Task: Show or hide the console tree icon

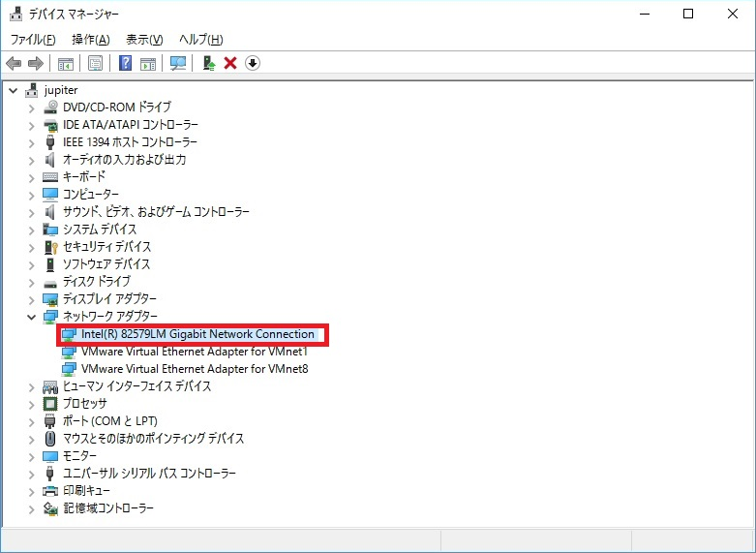Action: point(66,63)
